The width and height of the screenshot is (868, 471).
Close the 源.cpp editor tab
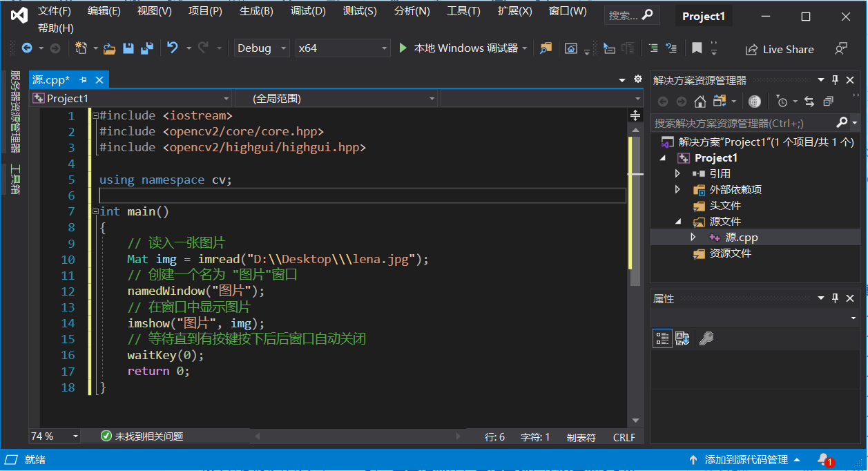tap(99, 80)
